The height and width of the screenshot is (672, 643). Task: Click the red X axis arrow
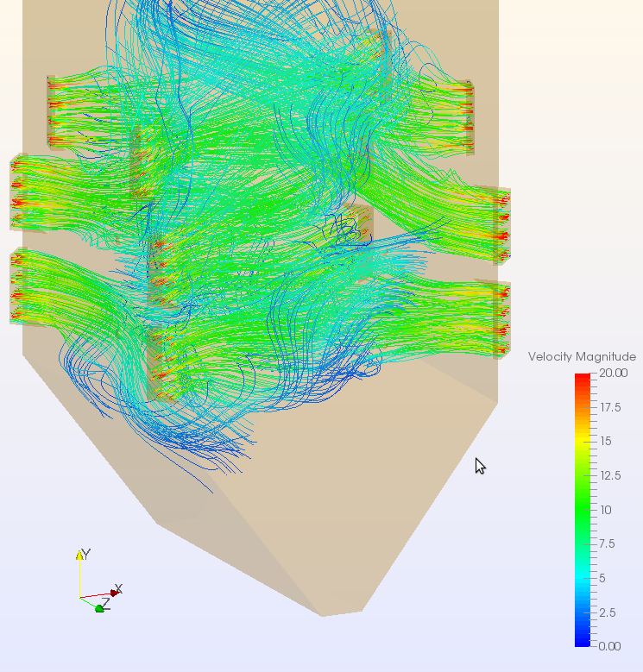tap(115, 592)
